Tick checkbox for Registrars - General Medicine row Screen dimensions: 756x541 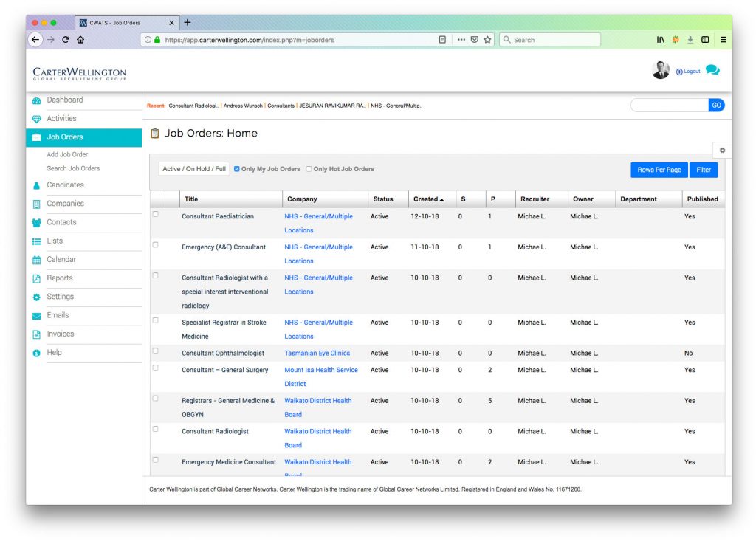[x=155, y=399]
